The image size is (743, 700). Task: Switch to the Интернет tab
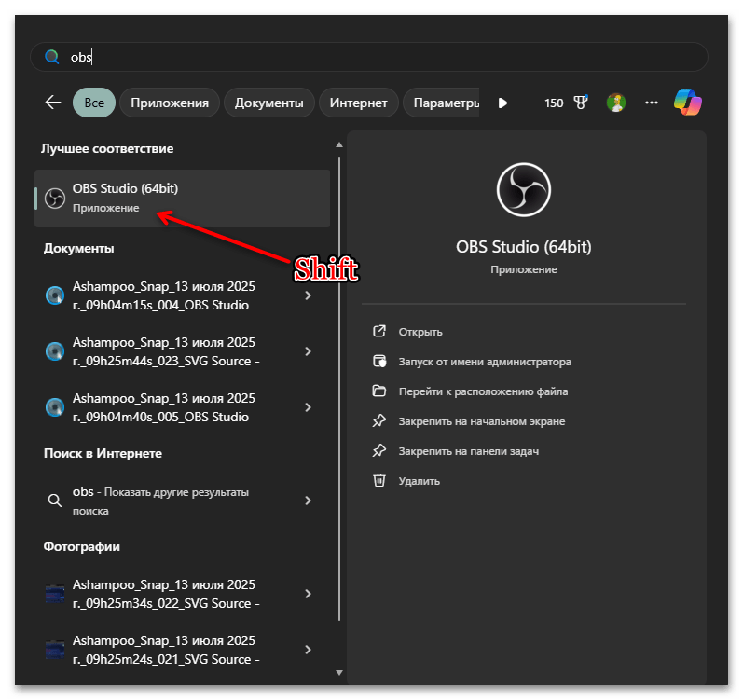358,103
